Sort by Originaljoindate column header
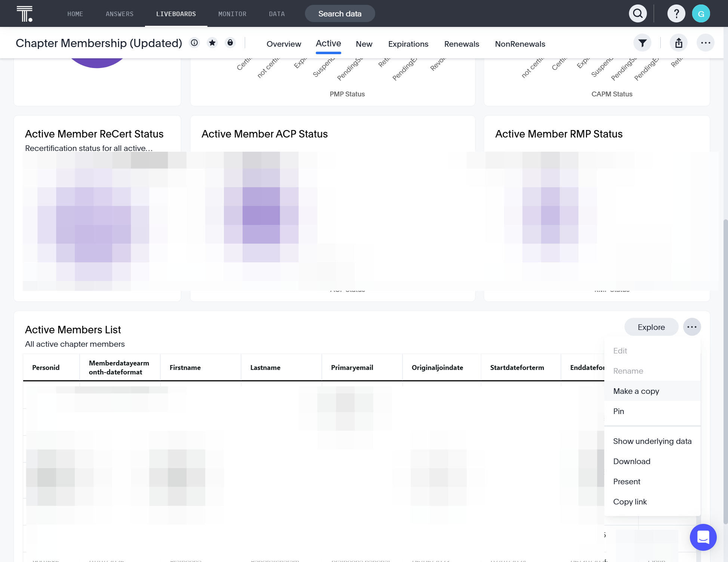The height and width of the screenshot is (562, 728). tap(442, 367)
